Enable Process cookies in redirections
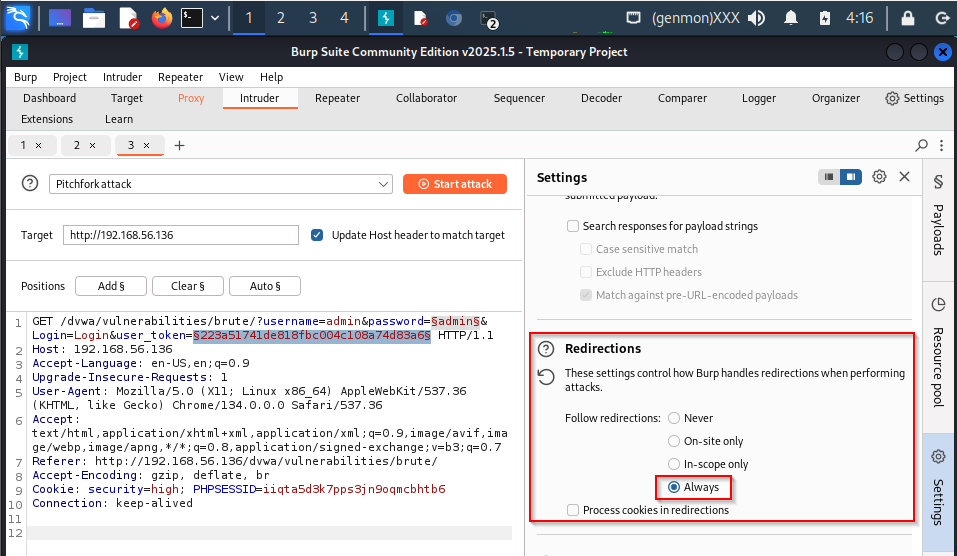 (x=572, y=510)
